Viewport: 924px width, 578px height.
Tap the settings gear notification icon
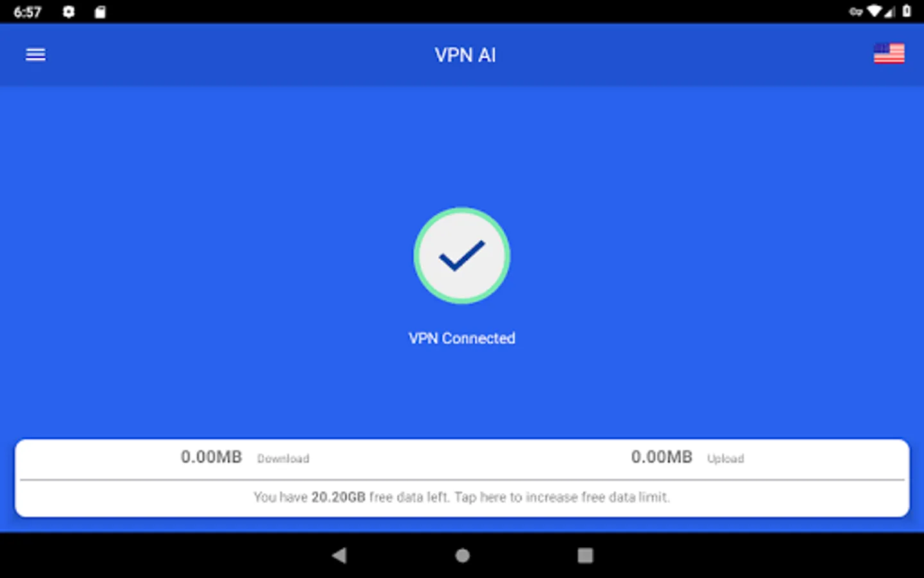69,12
